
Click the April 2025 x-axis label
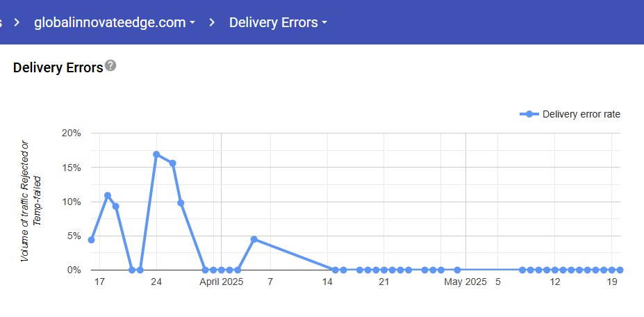pos(222,282)
